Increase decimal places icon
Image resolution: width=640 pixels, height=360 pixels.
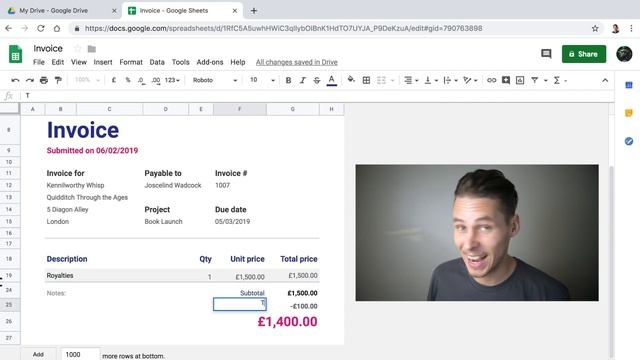click(x=156, y=80)
